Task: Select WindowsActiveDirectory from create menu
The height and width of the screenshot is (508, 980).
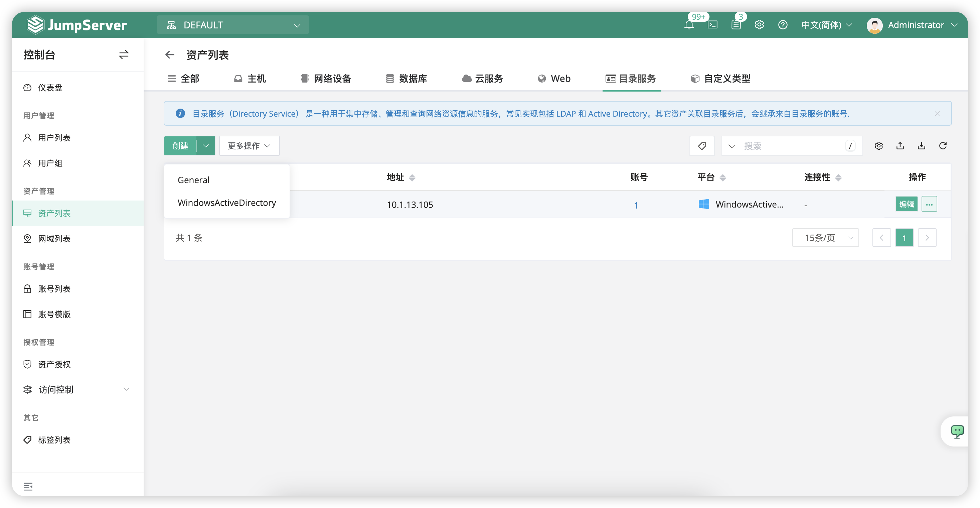Action: tap(227, 203)
